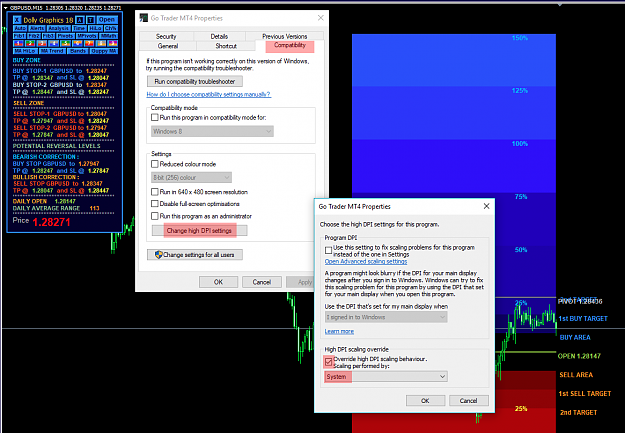Click the A button in Dolly Graphics header
625x433 pixels.
point(80,20)
